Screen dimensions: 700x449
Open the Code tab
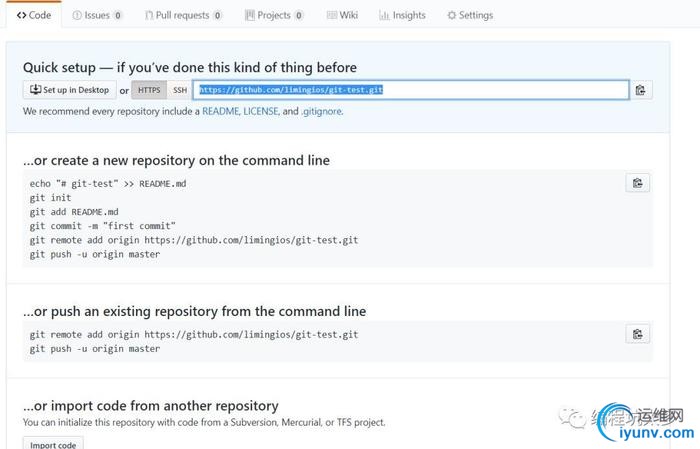click(x=34, y=15)
